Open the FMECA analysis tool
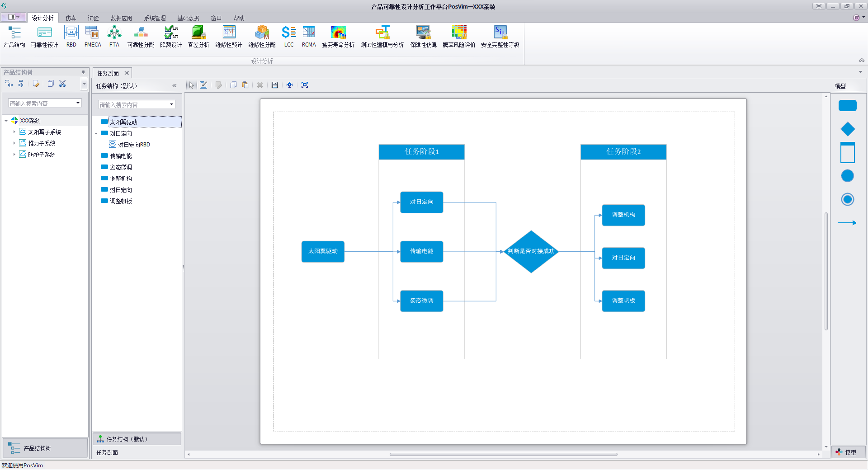Viewport: 868px width, 470px height. click(x=93, y=37)
